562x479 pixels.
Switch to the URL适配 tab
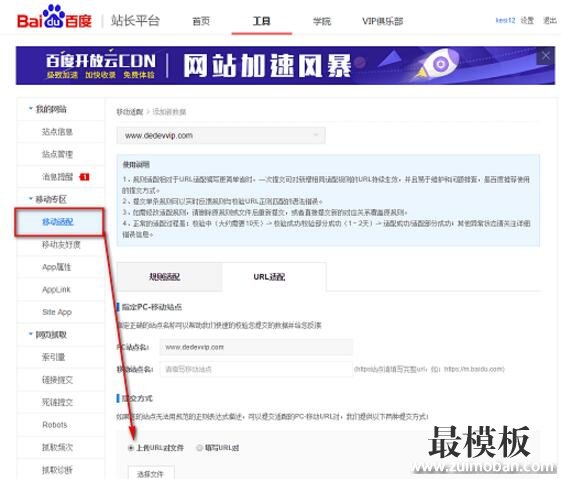click(274, 277)
